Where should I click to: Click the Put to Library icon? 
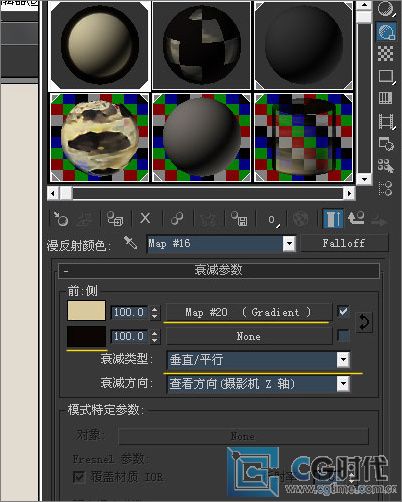(239, 219)
